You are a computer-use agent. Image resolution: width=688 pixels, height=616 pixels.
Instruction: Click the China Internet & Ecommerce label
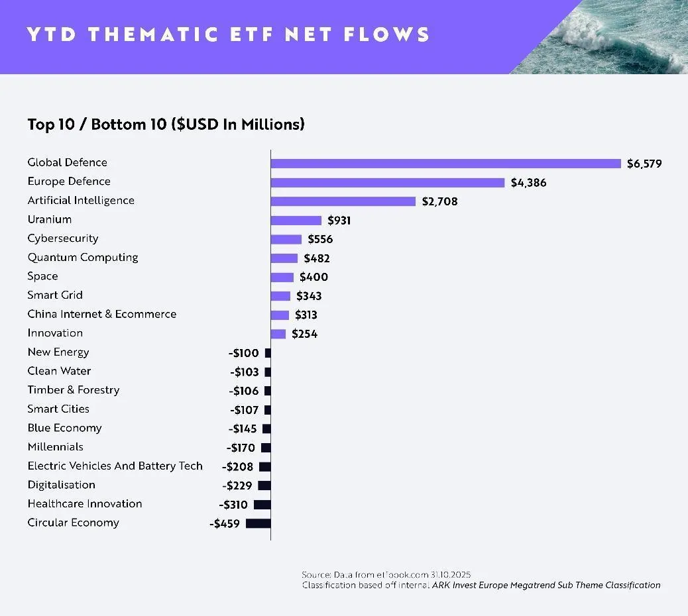pyautogui.click(x=102, y=314)
